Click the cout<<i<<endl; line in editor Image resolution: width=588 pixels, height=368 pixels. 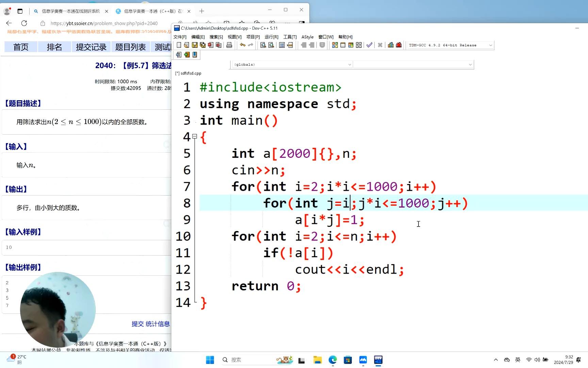point(349,270)
